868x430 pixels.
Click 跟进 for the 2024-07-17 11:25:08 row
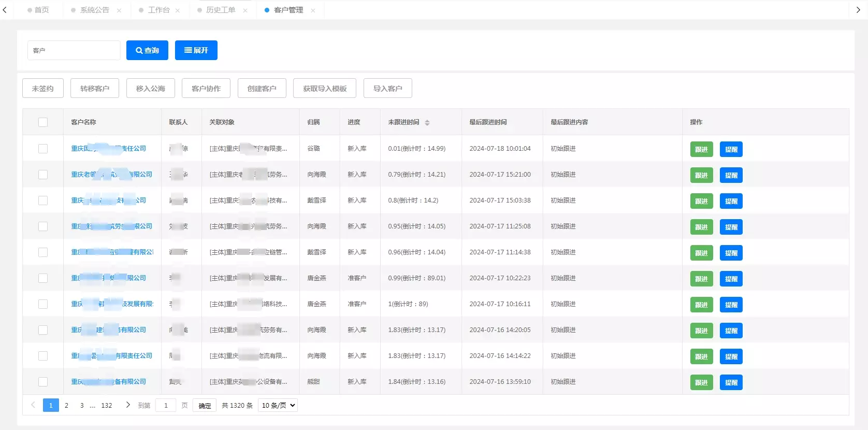[x=702, y=227]
